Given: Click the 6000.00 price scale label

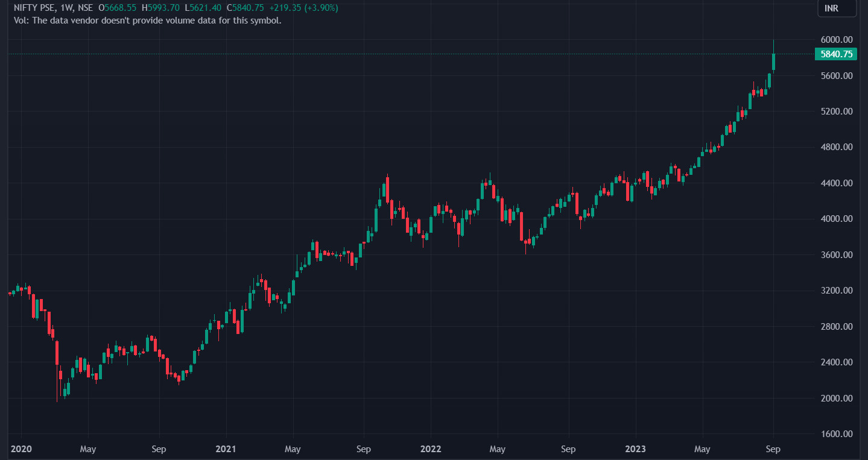Looking at the screenshot, I should [835, 40].
